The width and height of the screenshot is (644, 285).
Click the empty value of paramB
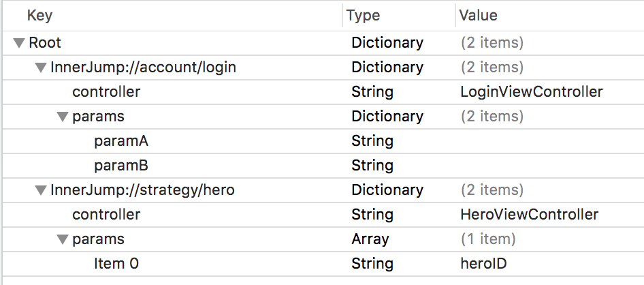click(x=549, y=166)
